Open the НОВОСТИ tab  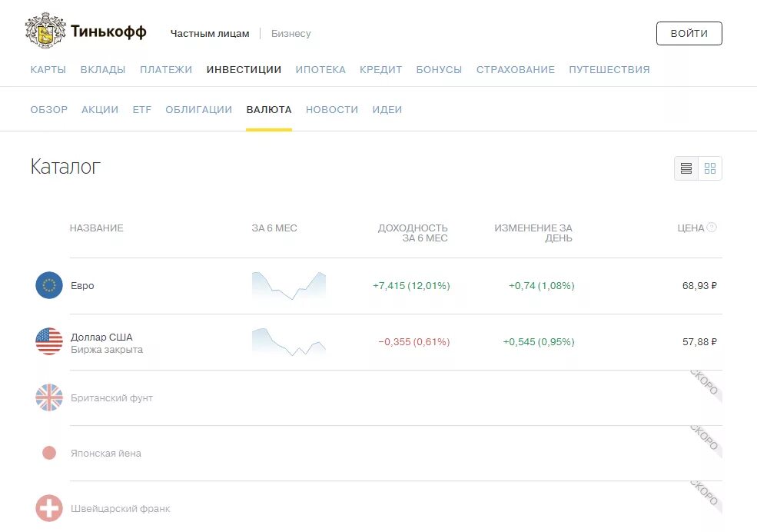tap(332, 110)
